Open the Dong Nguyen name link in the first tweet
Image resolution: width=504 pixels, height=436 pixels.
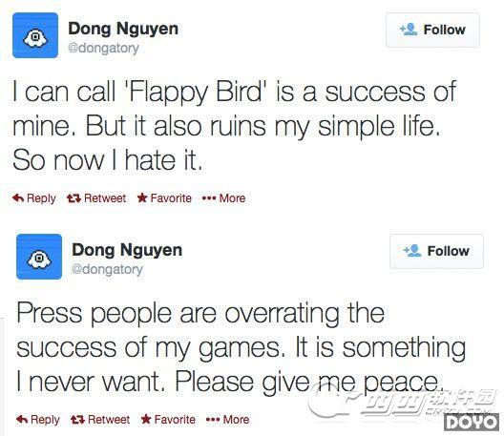[x=123, y=29]
